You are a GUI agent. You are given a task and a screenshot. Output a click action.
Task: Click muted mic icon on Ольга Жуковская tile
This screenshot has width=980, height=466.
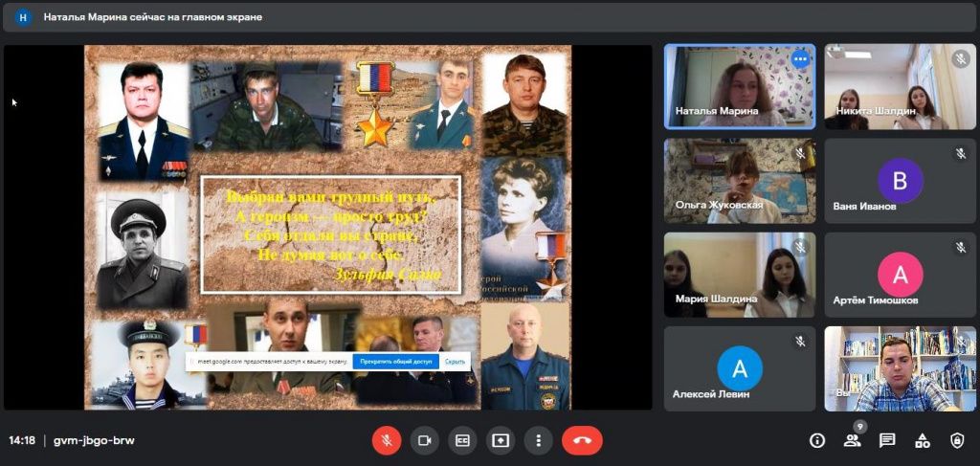pyautogui.click(x=800, y=153)
